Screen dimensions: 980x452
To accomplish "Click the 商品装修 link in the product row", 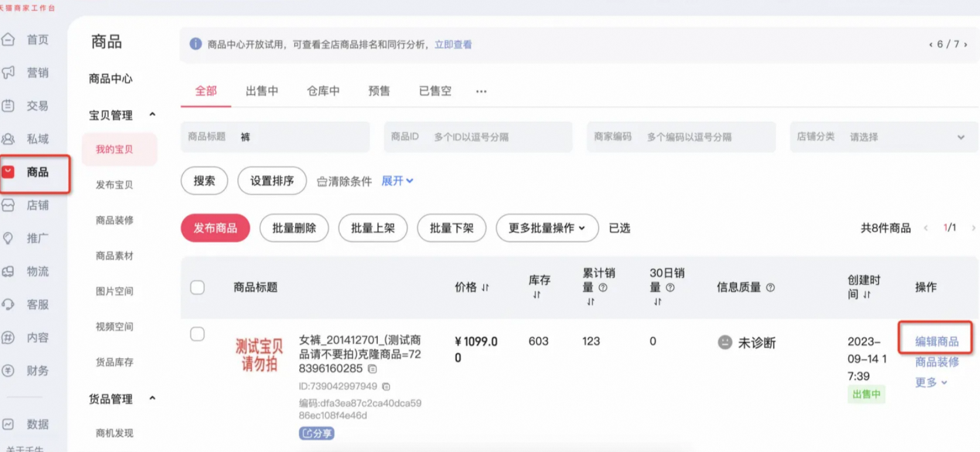I will 937,362.
